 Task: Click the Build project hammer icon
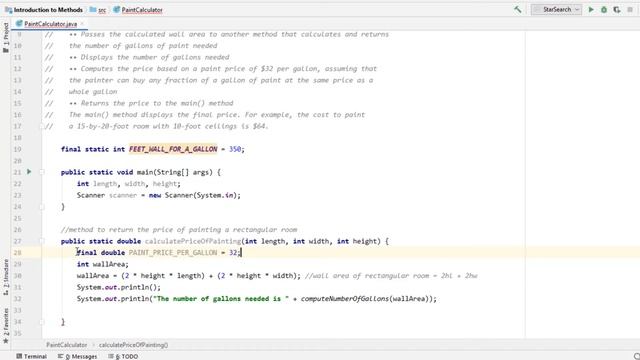[518, 9]
